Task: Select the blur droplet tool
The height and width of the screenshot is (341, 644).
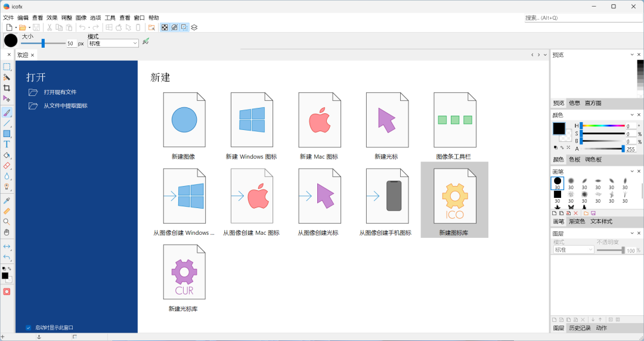Action: pos(7,176)
